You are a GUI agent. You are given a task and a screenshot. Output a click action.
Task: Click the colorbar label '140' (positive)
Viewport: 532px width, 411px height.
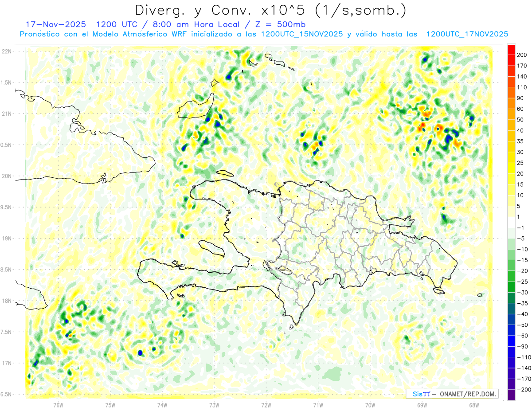523,77
